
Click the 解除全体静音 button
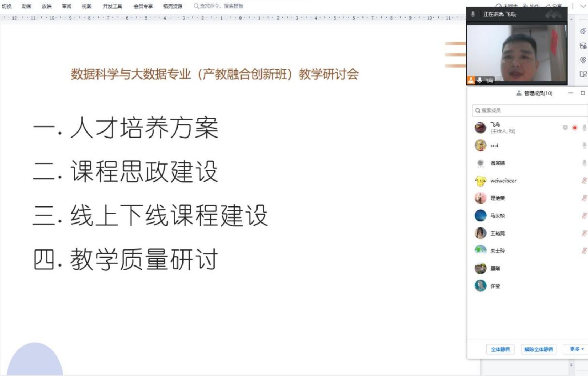pos(539,349)
